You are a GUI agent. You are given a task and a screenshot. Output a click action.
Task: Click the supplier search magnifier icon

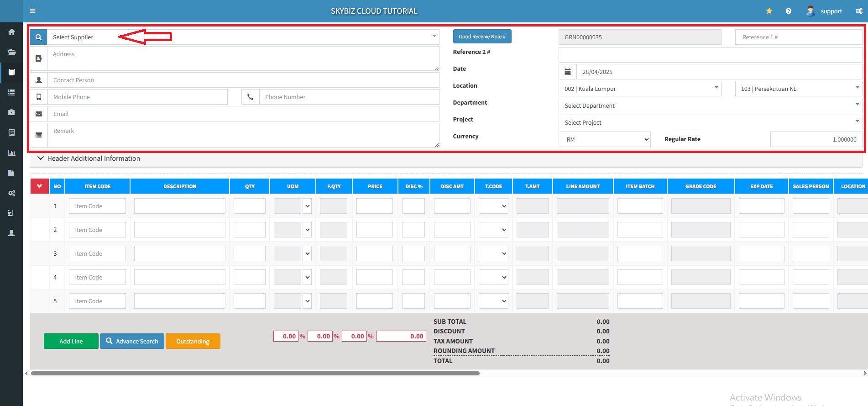[39, 37]
